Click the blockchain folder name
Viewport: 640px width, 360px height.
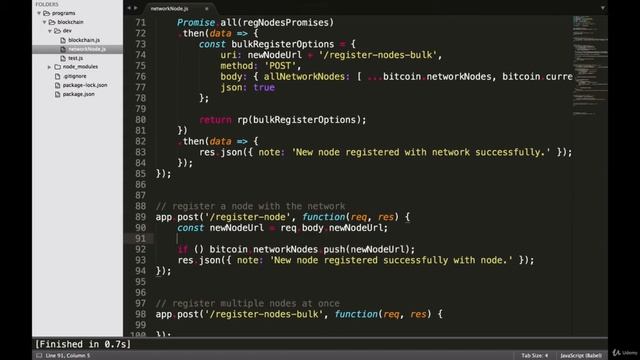[x=70, y=22]
